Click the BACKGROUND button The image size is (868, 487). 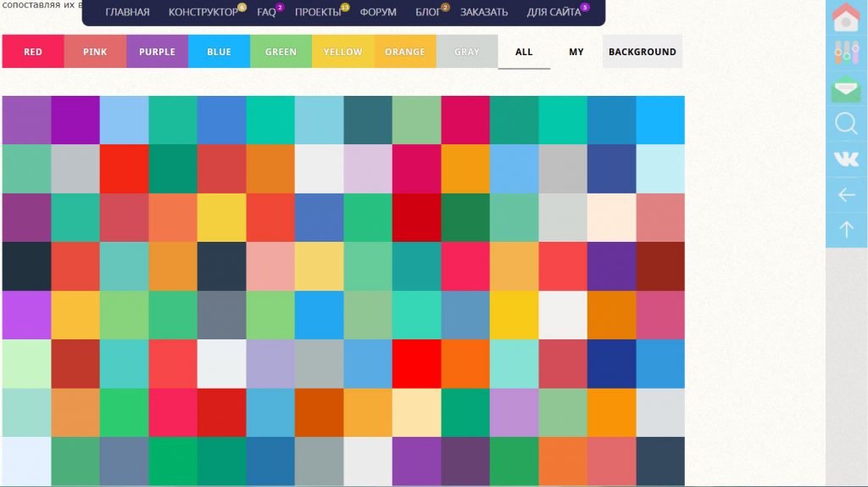(643, 52)
